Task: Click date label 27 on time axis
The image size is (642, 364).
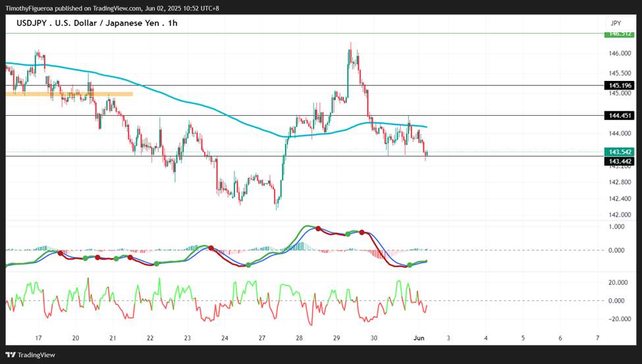Action: point(262,338)
